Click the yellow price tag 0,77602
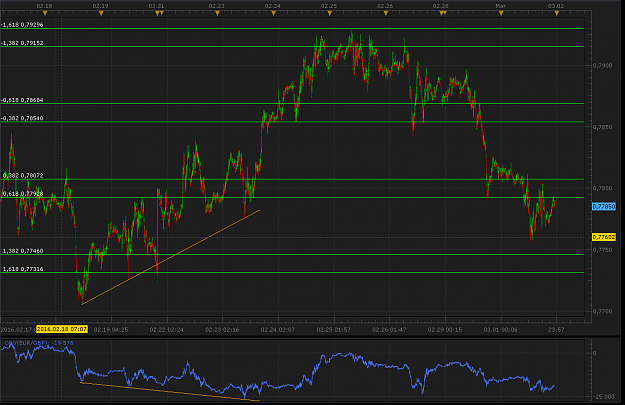Image resolution: width=625 pixels, height=405 pixels. click(604, 237)
